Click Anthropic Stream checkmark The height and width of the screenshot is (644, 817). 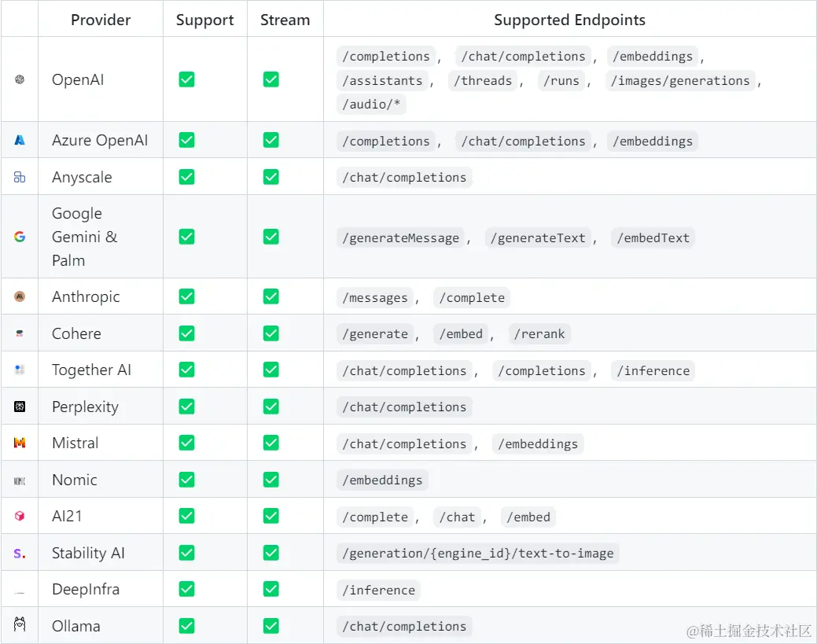[271, 296]
